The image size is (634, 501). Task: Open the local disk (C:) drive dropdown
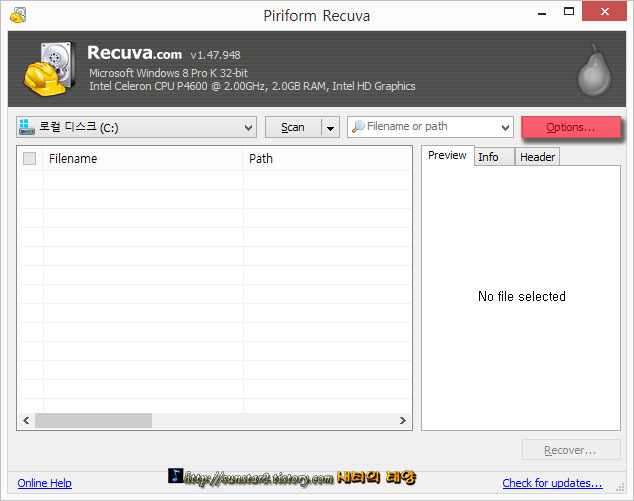point(136,127)
